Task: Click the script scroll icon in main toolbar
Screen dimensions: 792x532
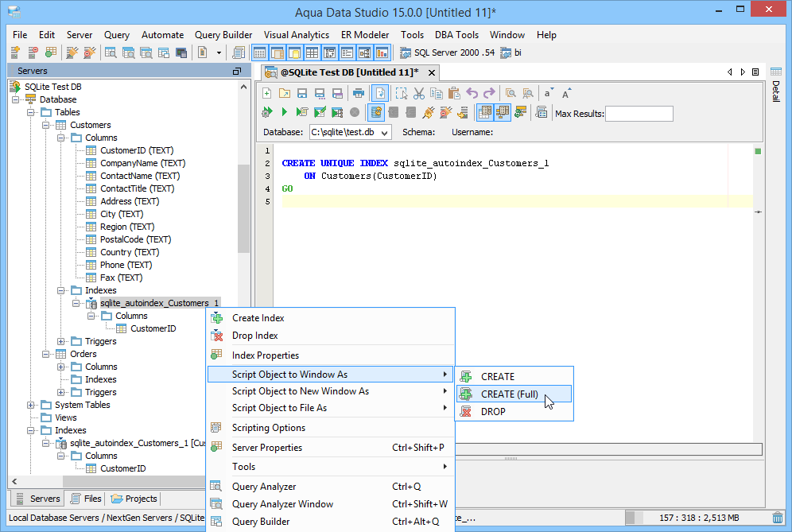Action: (x=239, y=52)
